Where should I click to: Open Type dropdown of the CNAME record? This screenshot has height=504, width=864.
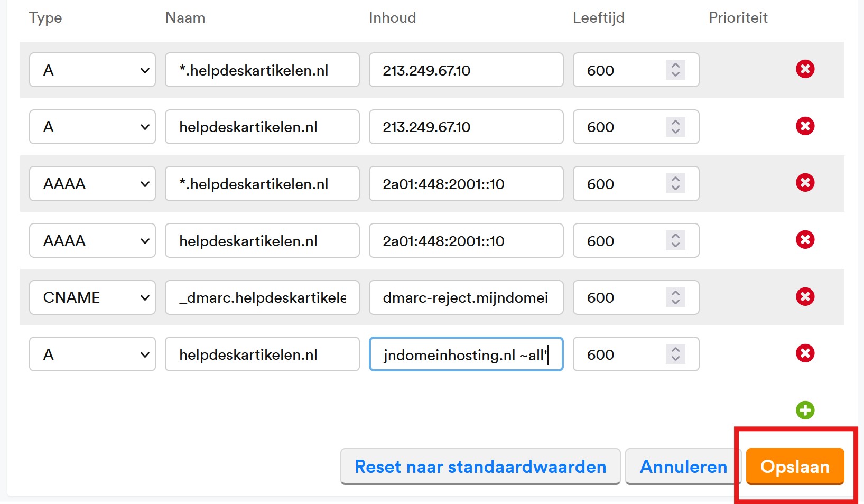tap(92, 297)
